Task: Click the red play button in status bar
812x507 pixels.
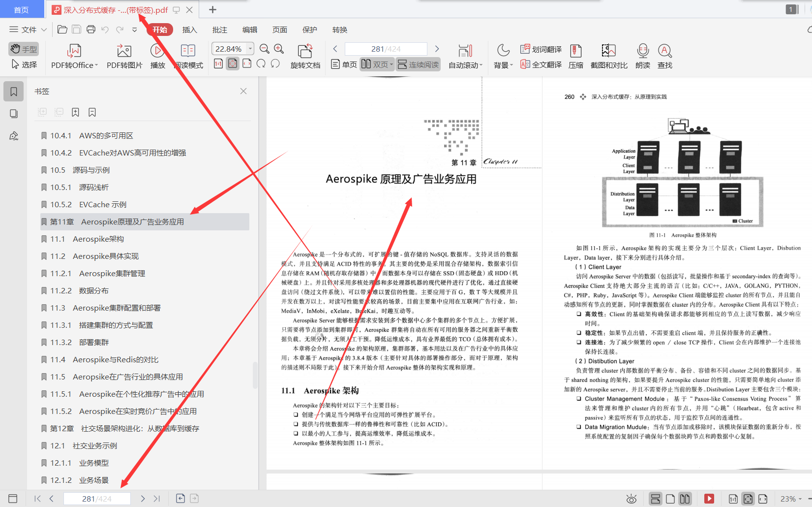Action: click(x=709, y=499)
